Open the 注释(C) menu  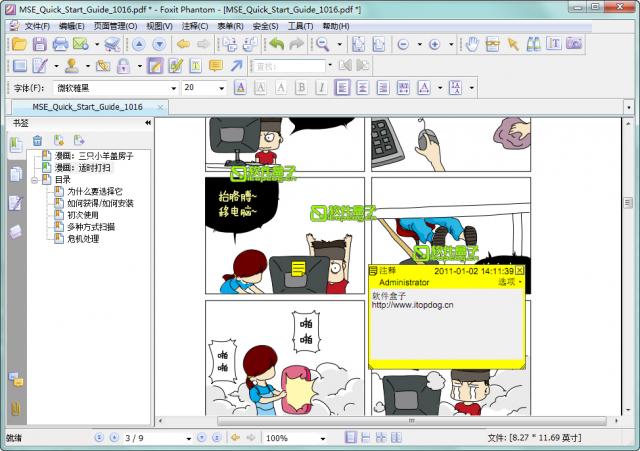click(195, 25)
